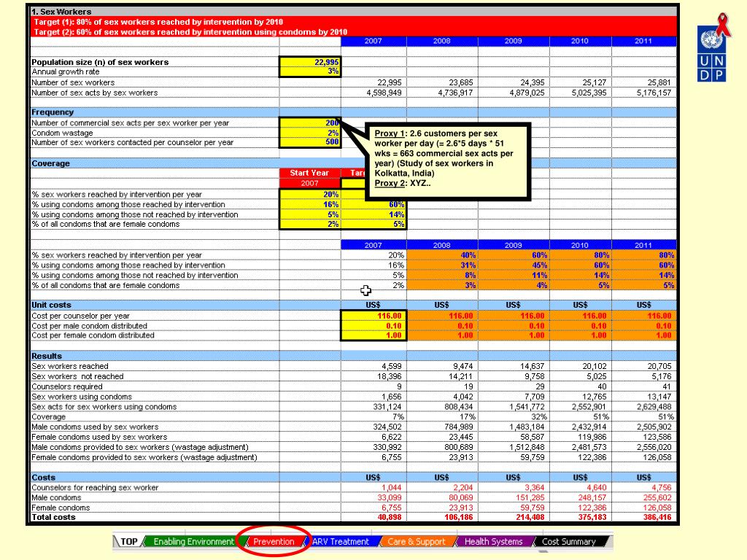Click the 2009 condom use among reached 45% cell
The image size is (747, 560).
[514, 265]
